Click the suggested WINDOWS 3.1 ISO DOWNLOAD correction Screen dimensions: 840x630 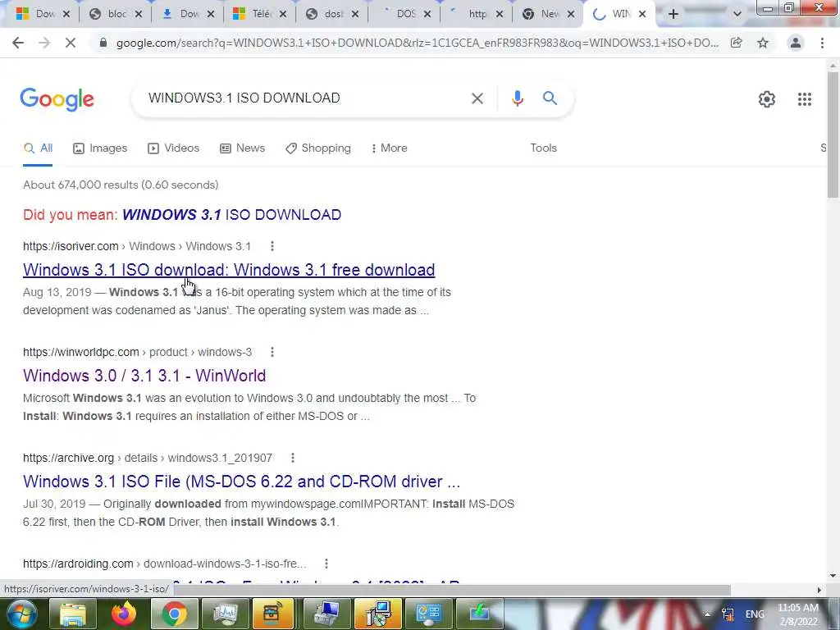(x=232, y=215)
